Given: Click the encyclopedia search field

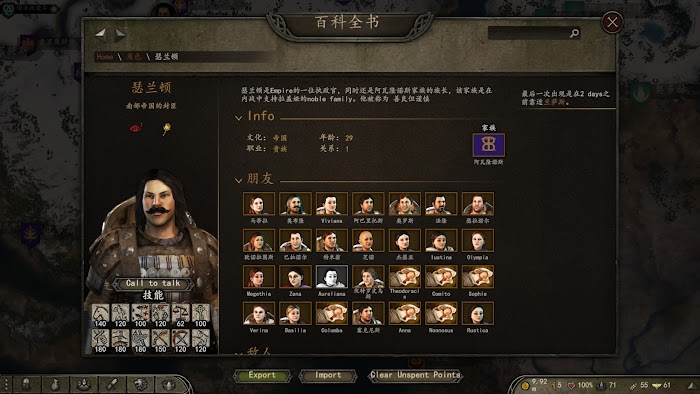Looking at the screenshot, I should pyautogui.click(x=534, y=33).
